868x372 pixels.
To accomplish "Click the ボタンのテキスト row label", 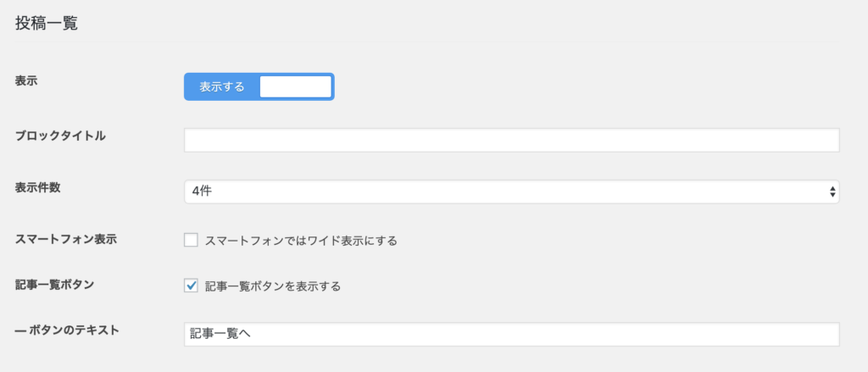I will click(x=73, y=330).
